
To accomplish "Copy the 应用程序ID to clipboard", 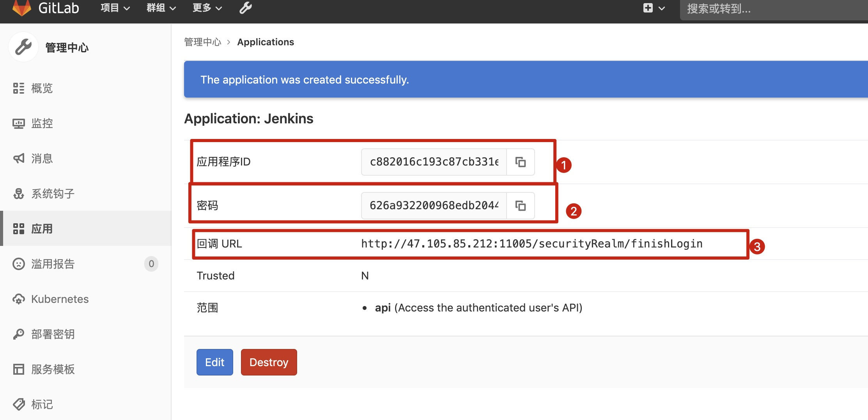I will [x=521, y=162].
